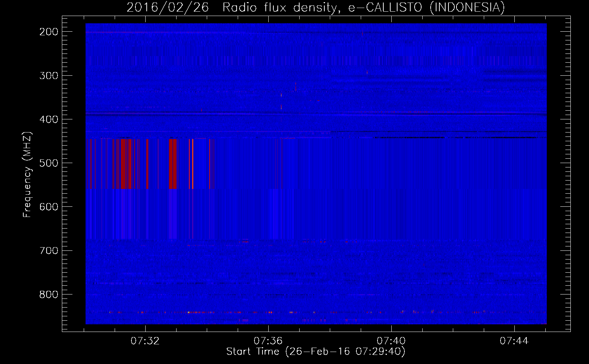Click the 200 frequency tick label

pos(49,32)
